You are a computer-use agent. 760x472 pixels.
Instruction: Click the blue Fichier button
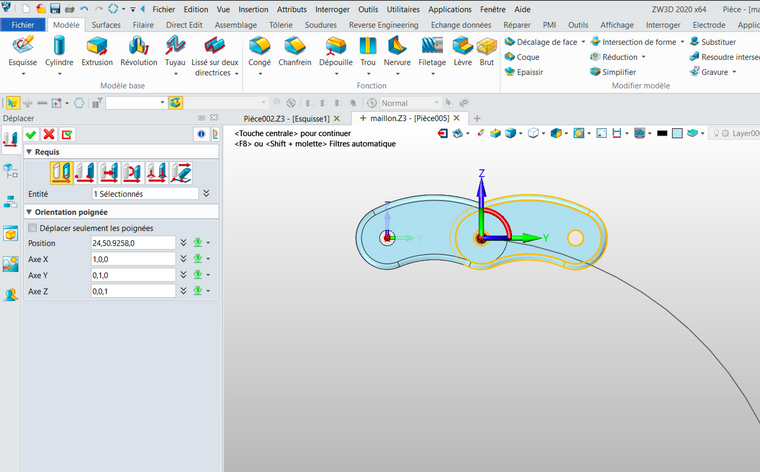pos(23,25)
